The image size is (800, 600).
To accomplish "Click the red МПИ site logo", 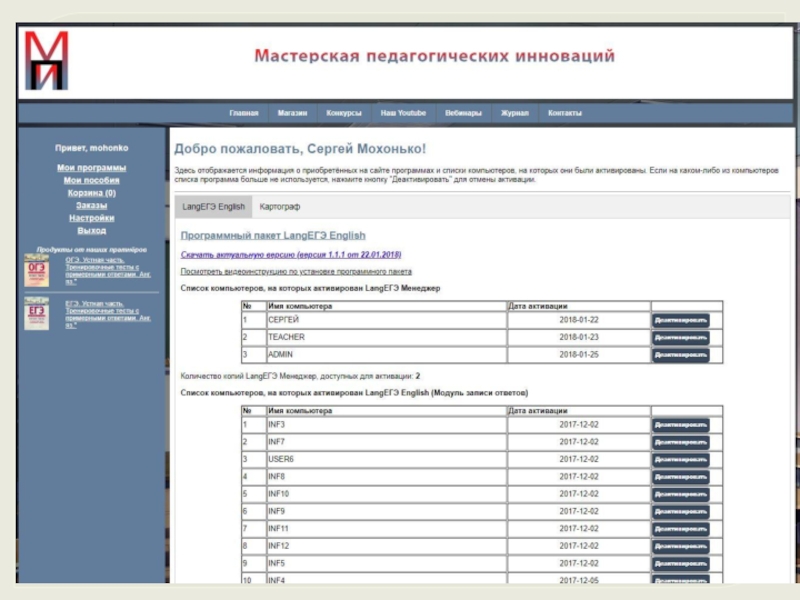I will [46, 62].
